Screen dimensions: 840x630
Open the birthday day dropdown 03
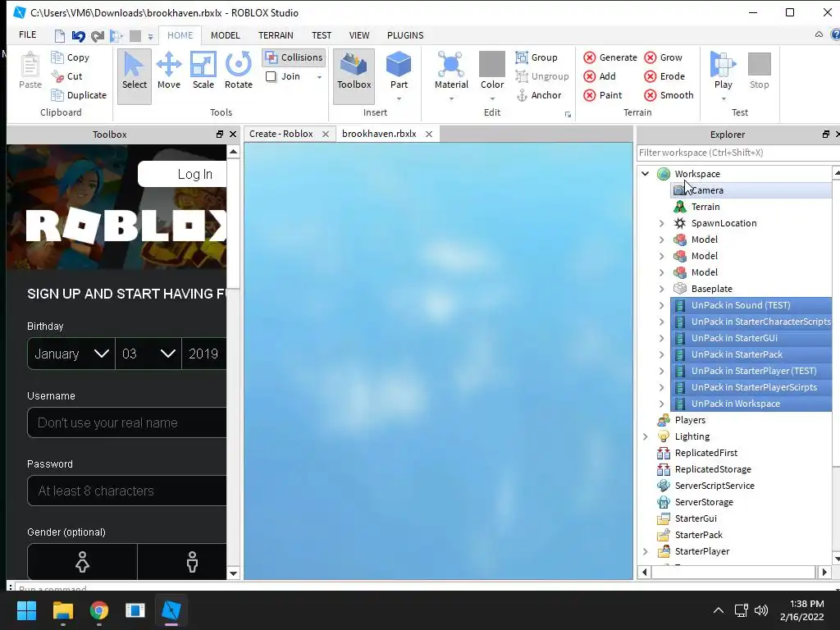coord(148,354)
